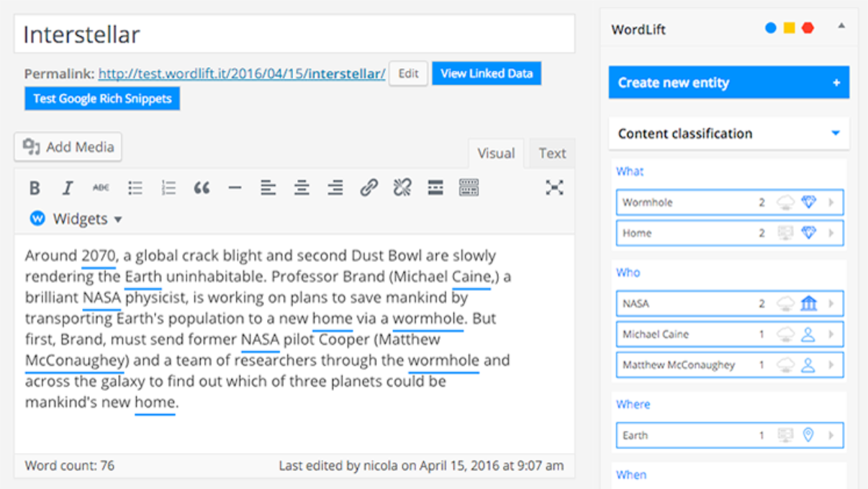Insert a numbered list

pyautogui.click(x=168, y=188)
